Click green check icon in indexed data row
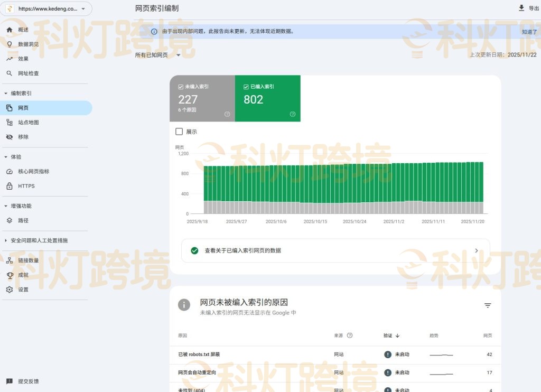This screenshot has height=392, width=541. point(194,250)
